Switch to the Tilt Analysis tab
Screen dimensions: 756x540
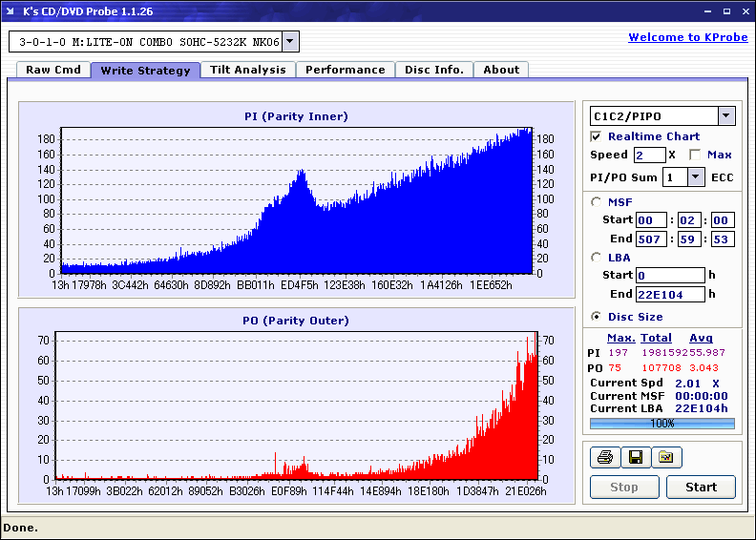pyautogui.click(x=248, y=70)
